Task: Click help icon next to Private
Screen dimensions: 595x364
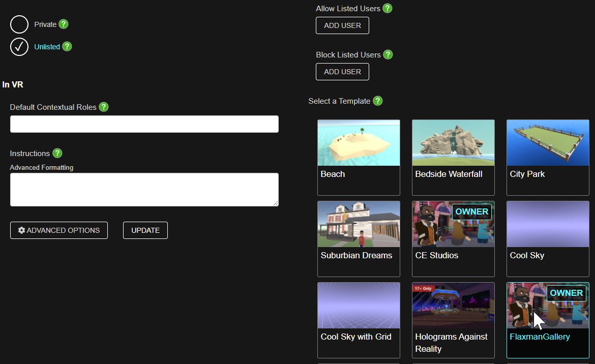Action: 63,24
